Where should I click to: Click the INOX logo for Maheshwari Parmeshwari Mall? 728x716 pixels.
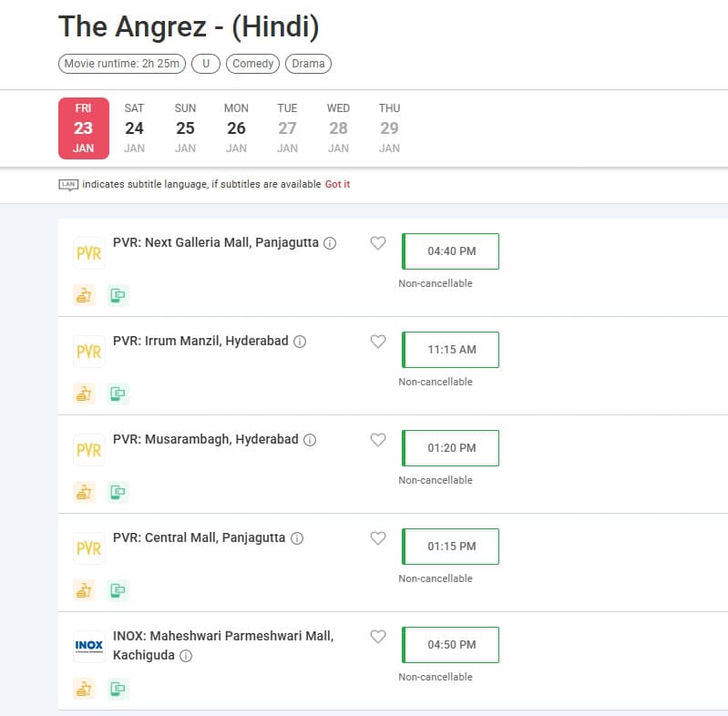(x=89, y=647)
